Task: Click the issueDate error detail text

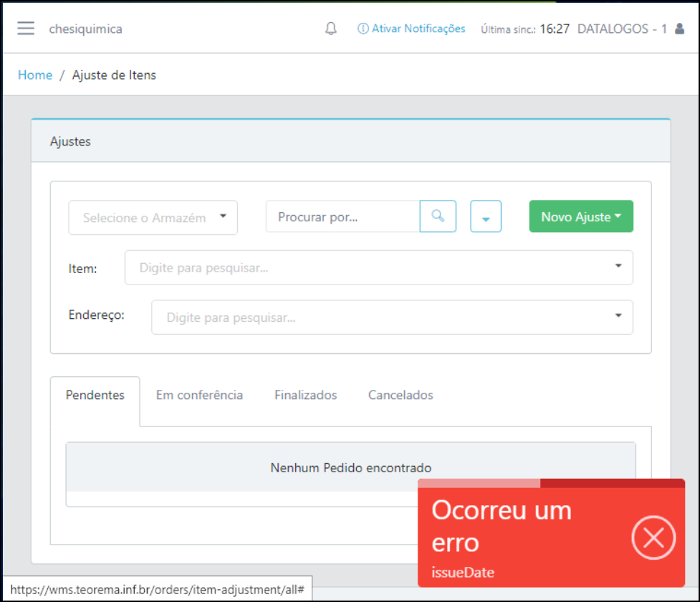Action: [x=463, y=573]
